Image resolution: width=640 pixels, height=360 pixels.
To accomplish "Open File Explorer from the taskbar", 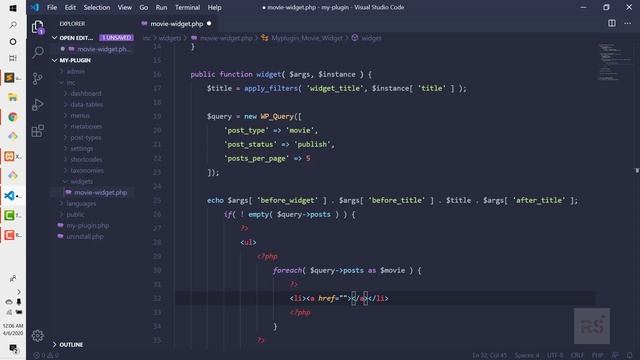I will pos(13,97).
